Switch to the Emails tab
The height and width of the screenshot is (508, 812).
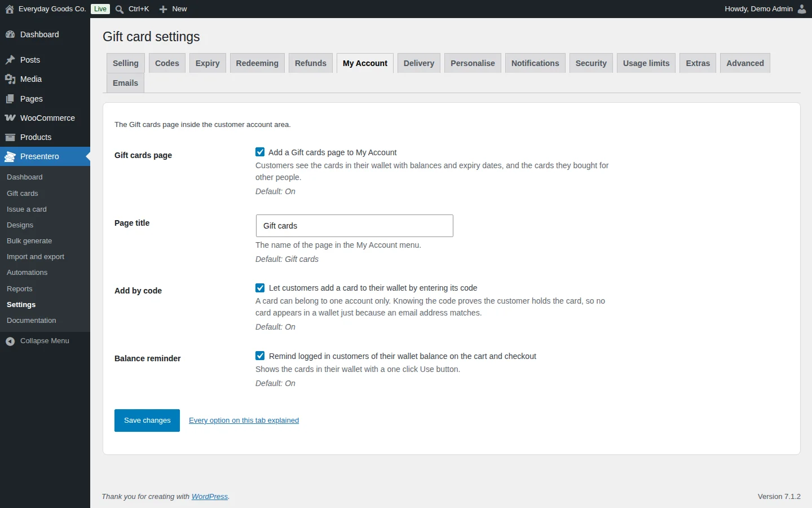coord(125,83)
